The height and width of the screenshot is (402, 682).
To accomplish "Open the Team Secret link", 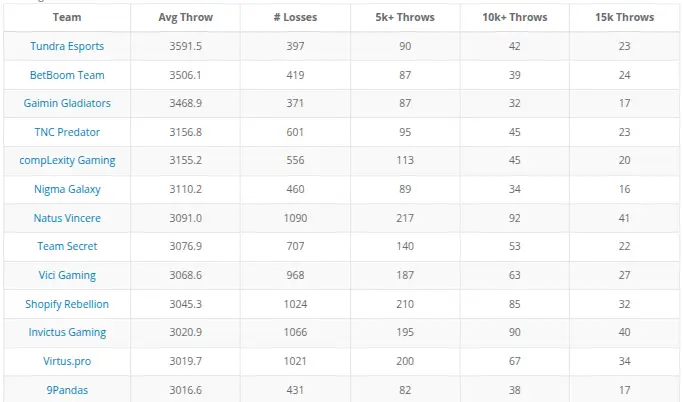I will click(x=67, y=246).
